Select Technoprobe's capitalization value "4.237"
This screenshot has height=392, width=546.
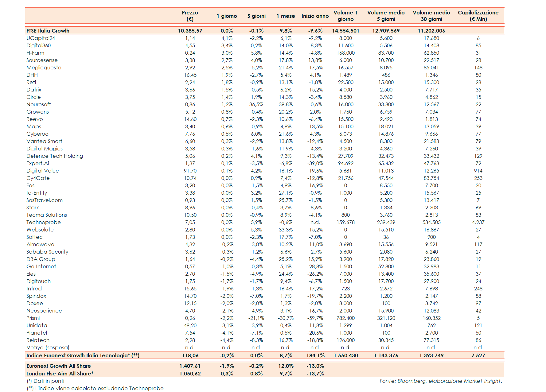(x=478, y=222)
